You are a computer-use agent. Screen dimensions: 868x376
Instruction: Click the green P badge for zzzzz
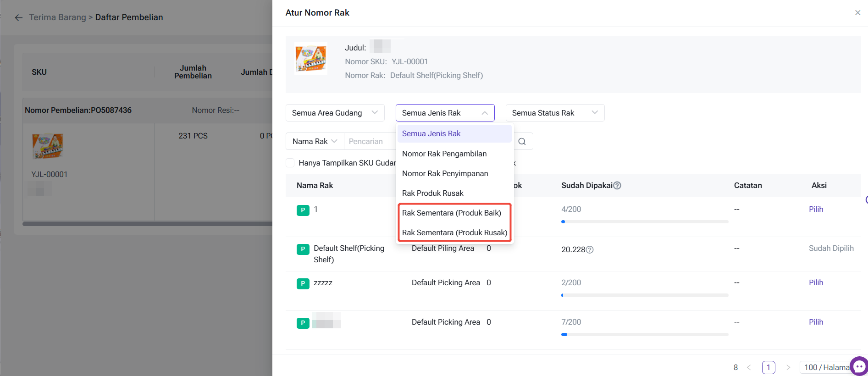[303, 284]
